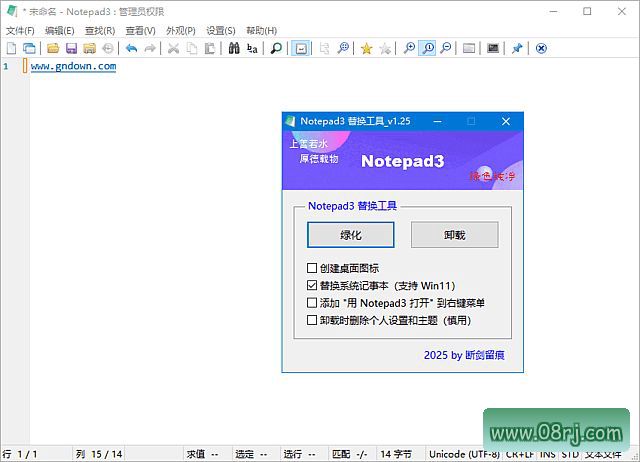Click the orange bookmark marker on line 1

(25, 66)
